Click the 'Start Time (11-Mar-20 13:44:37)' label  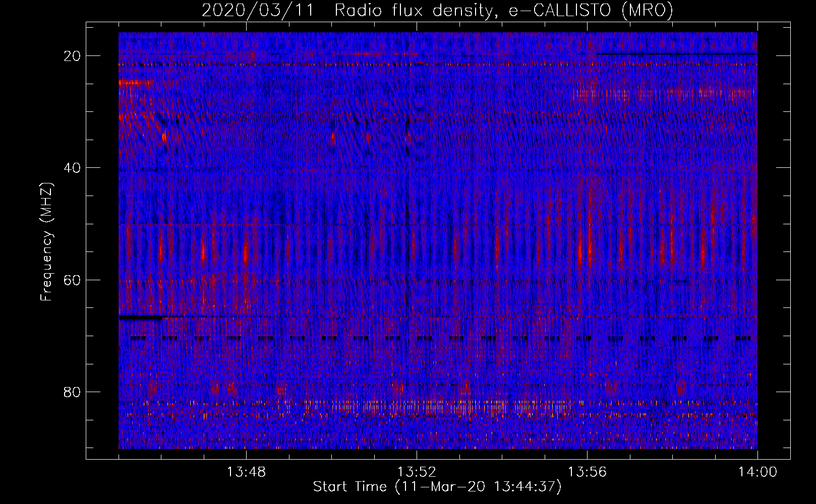click(x=437, y=487)
